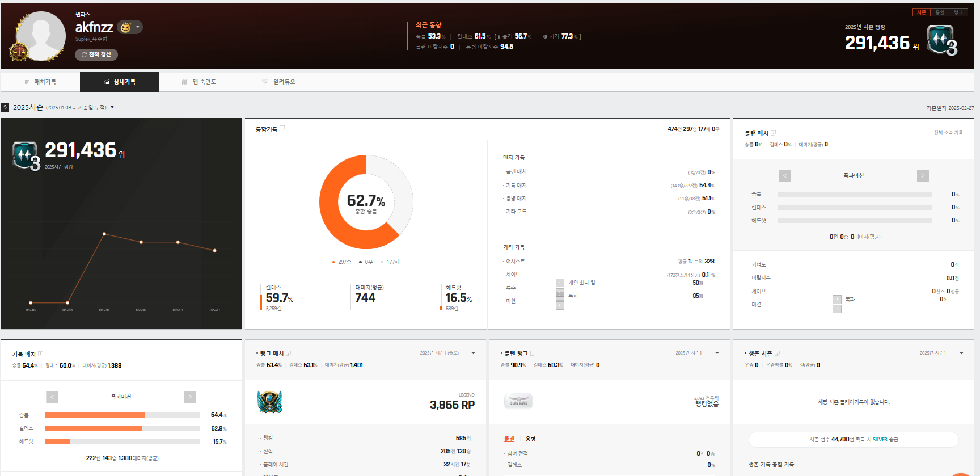This screenshot has width=980, height=476.
Task: Click next arrow in 기록 매치 폭파미션
Action: pos(190,397)
